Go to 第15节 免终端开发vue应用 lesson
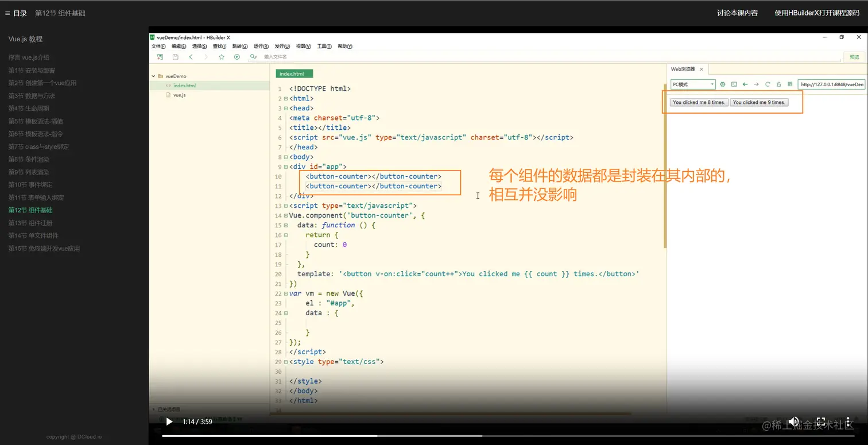Image resolution: width=868 pixels, height=445 pixels. (x=44, y=248)
